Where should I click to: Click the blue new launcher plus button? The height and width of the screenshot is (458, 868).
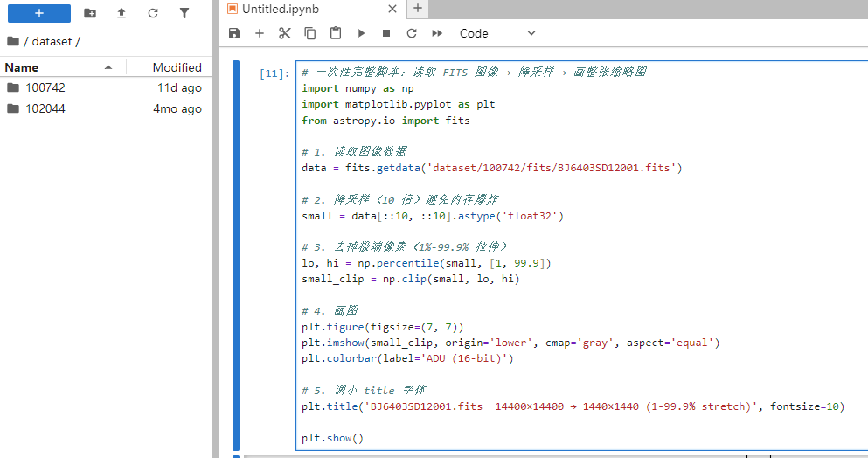coord(39,13)
